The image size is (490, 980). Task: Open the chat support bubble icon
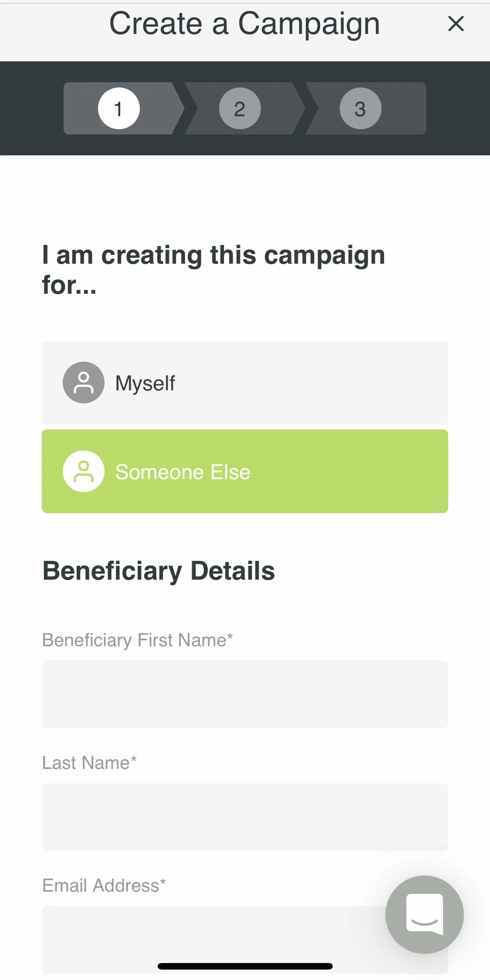[x=425, y=914]
